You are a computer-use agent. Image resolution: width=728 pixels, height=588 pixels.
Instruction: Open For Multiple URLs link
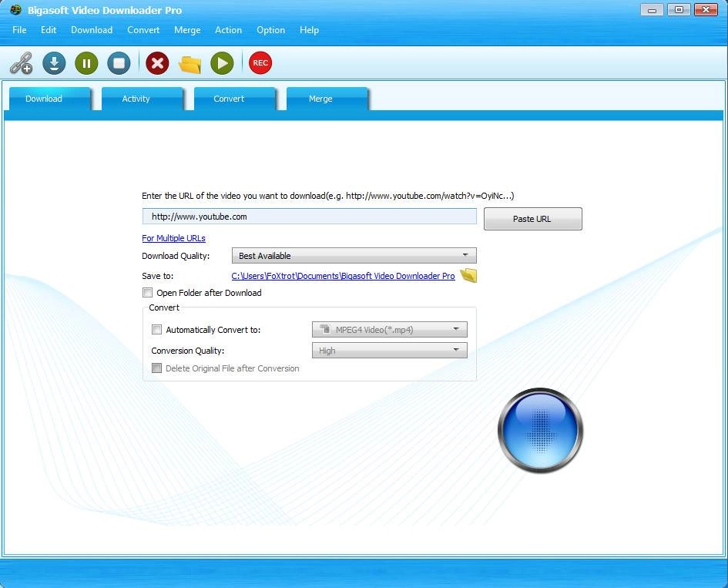point(173,238)
